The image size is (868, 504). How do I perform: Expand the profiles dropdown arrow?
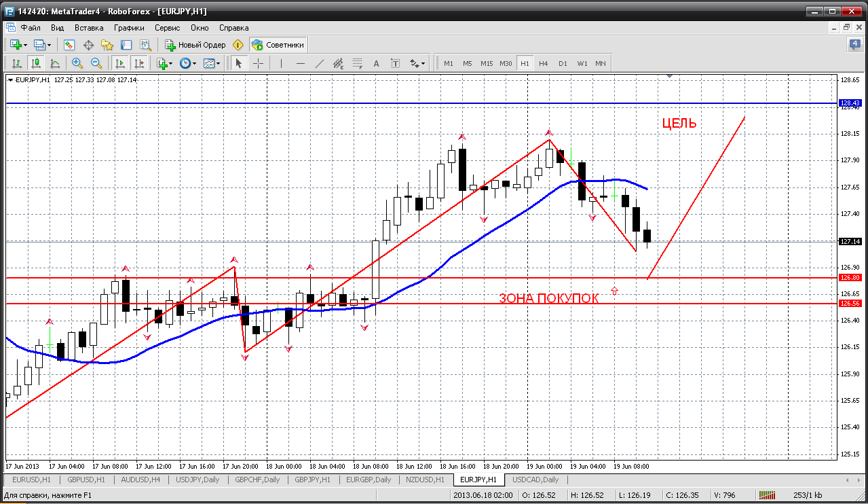(x=49, y=45)
